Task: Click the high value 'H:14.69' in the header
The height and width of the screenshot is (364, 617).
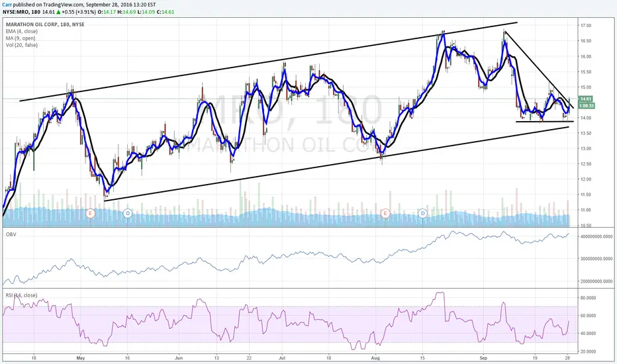Action: click(x=126, y=12)
